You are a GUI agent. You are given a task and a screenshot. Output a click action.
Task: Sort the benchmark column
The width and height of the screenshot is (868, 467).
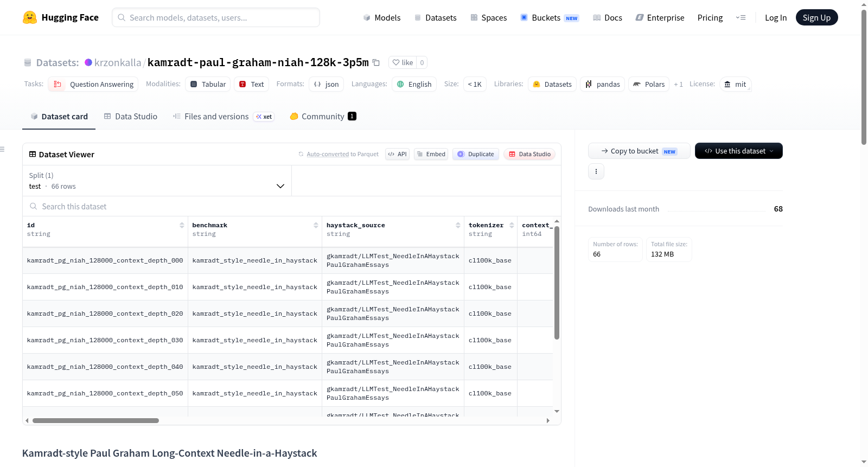(316, 225)
